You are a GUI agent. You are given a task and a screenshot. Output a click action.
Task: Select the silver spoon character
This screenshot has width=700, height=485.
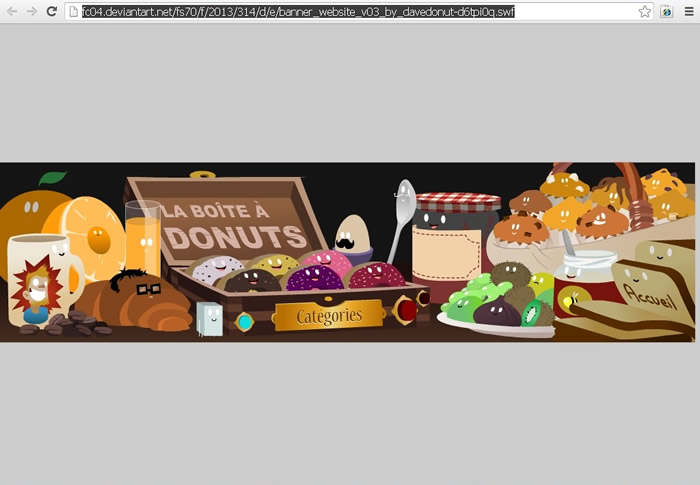click(x=403, y=210)
